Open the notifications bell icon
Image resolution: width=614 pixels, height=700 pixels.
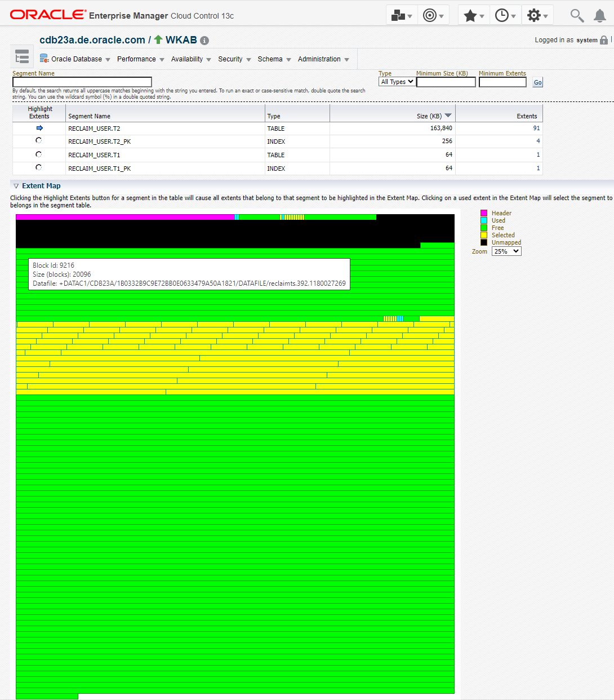(600, 16)
